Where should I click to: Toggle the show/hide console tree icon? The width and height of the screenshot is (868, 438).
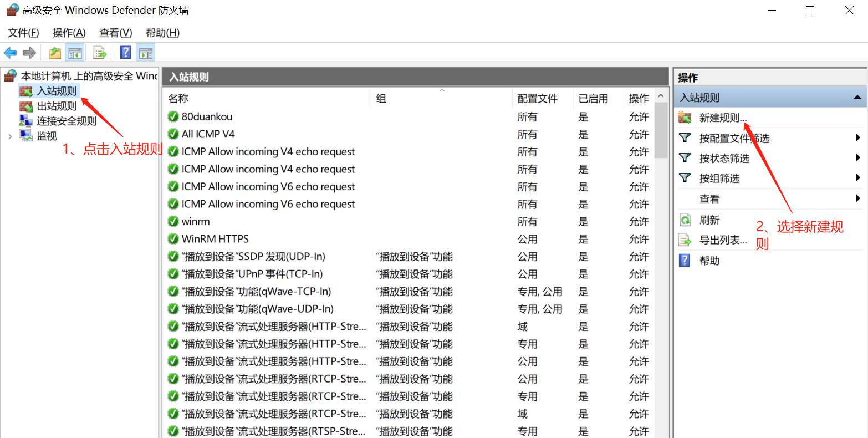click(75, 53)
